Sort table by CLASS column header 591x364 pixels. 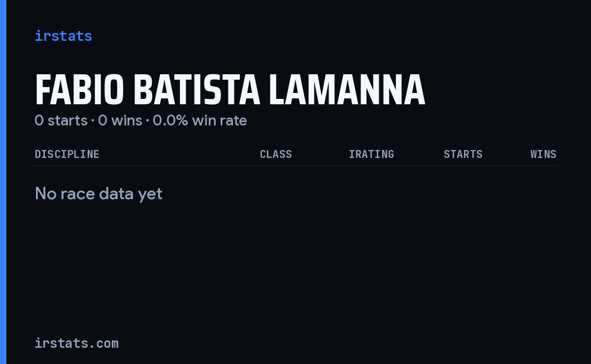276,154
